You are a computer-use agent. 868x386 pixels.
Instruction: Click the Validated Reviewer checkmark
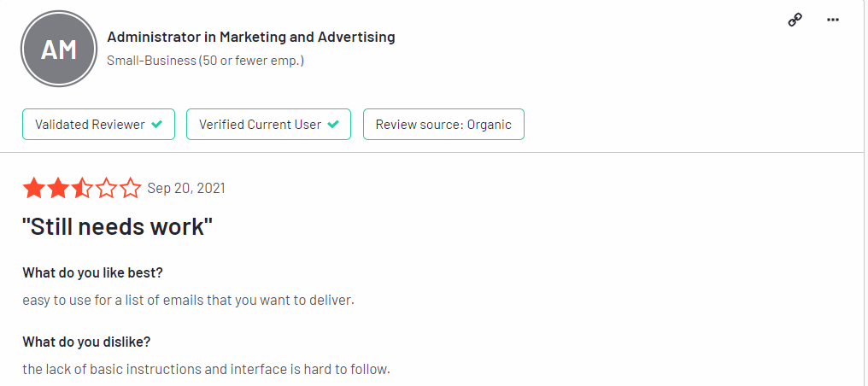click(x=156, y=125)
